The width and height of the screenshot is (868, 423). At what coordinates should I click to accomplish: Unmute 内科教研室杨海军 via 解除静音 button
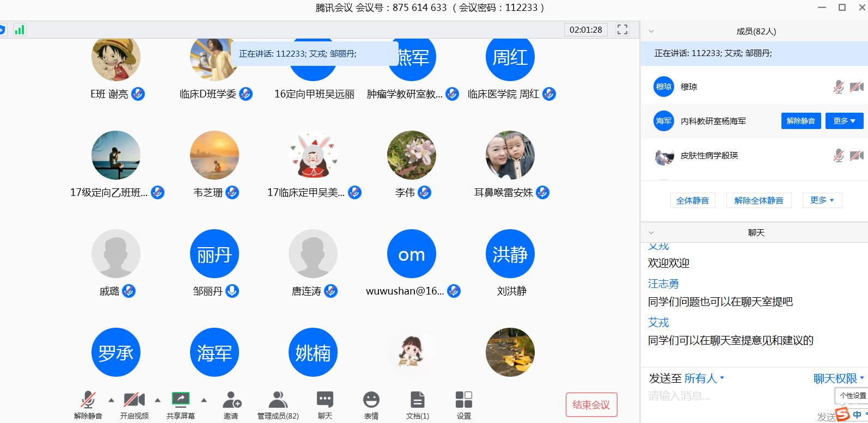[800, 121]
